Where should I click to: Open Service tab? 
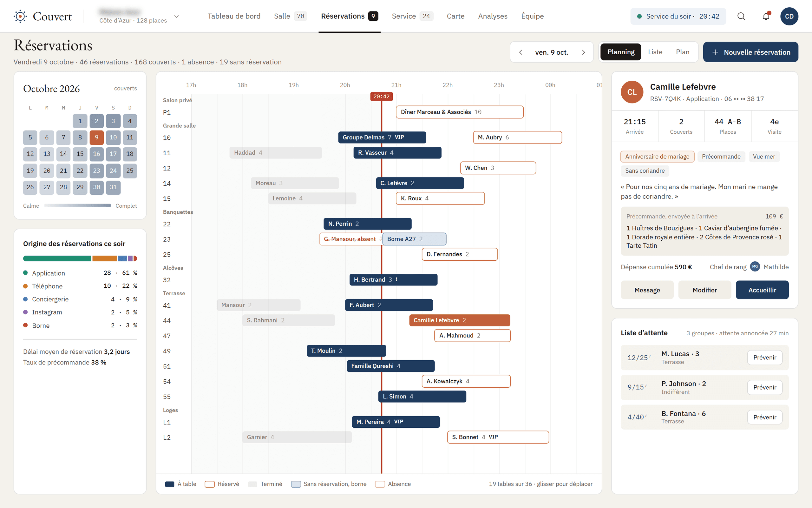[x=412, y=16]
